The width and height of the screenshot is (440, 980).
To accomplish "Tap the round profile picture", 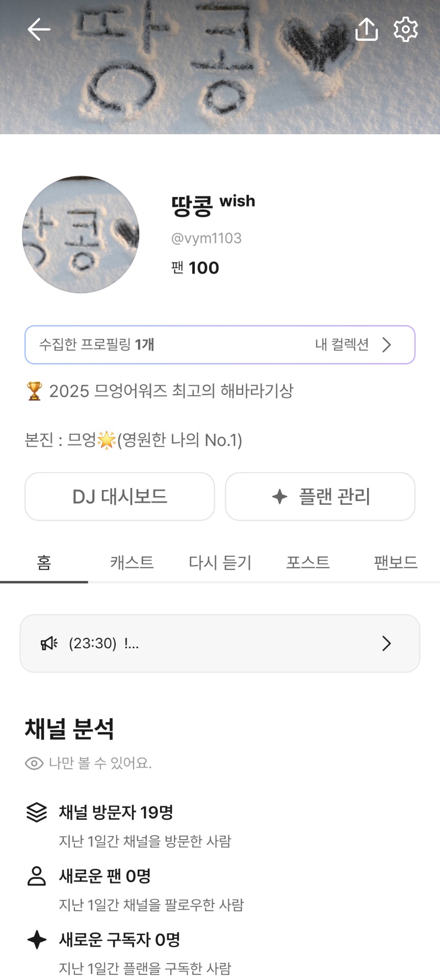I will pos(81,235).
